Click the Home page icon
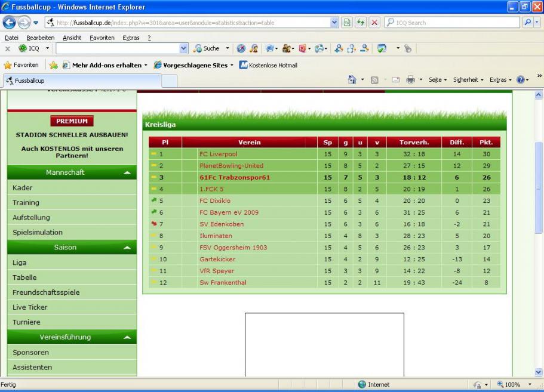544x392 pixels. click(x=352, y=80)
